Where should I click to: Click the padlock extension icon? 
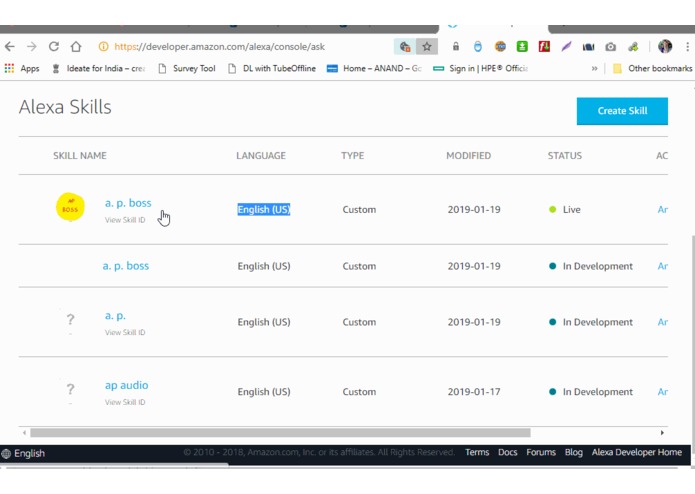456,47
